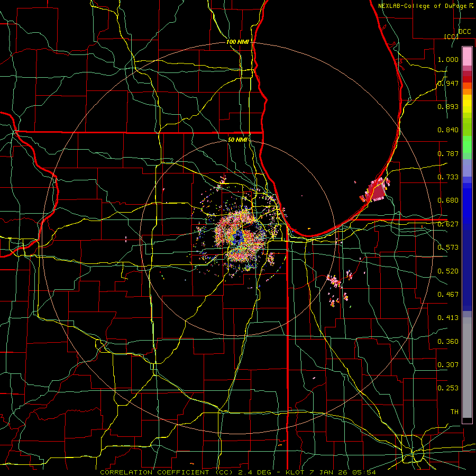Screen dimensions: 476x476
Task: Pick the blue color bar segment beside 0.680
Action: pyautogui.click(x=467, y=206)
